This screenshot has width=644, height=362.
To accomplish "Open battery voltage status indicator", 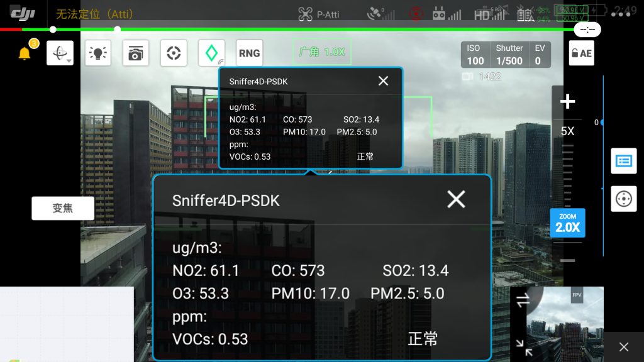I will click(x=571, y=14).
